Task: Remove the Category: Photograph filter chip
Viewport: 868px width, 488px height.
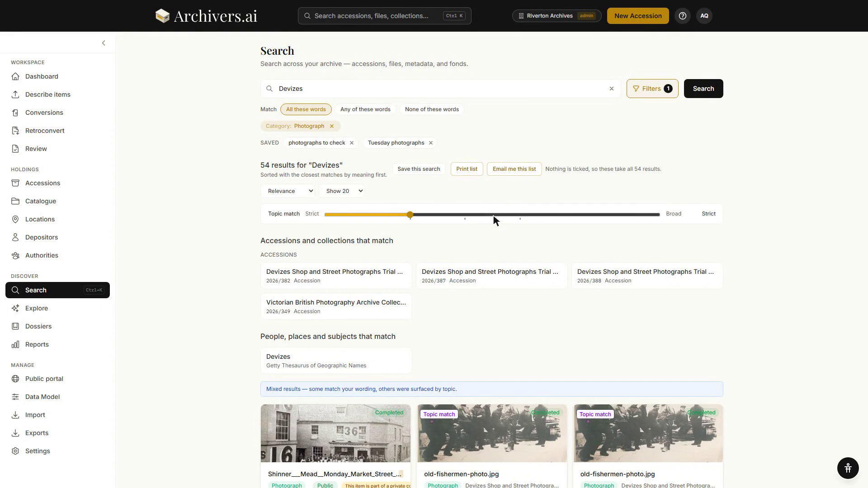Action: click(x=331, y=126)
